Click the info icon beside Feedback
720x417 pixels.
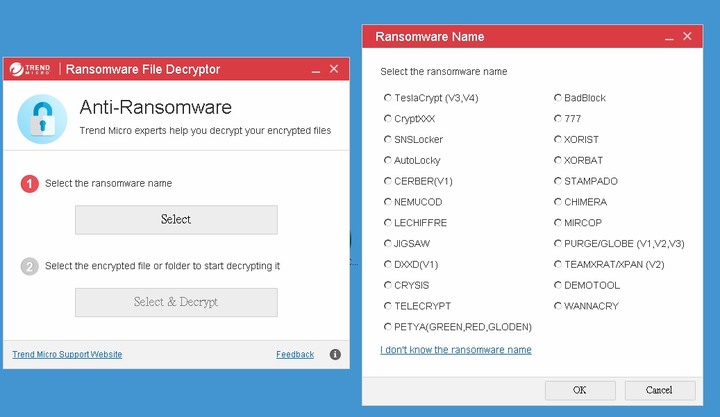[335, 354]
